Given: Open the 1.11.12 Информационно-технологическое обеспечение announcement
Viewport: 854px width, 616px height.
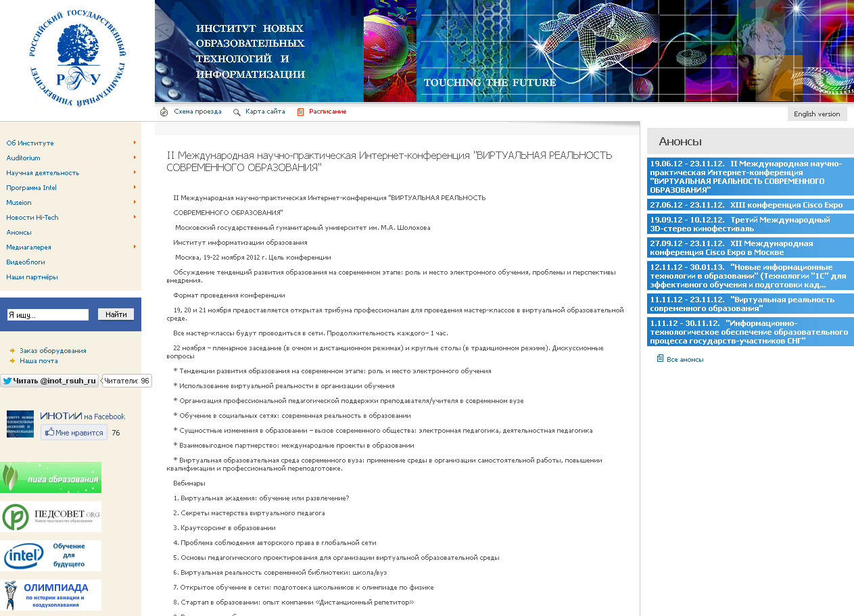Looking at the screenshot, I should [x=751, y=332].
